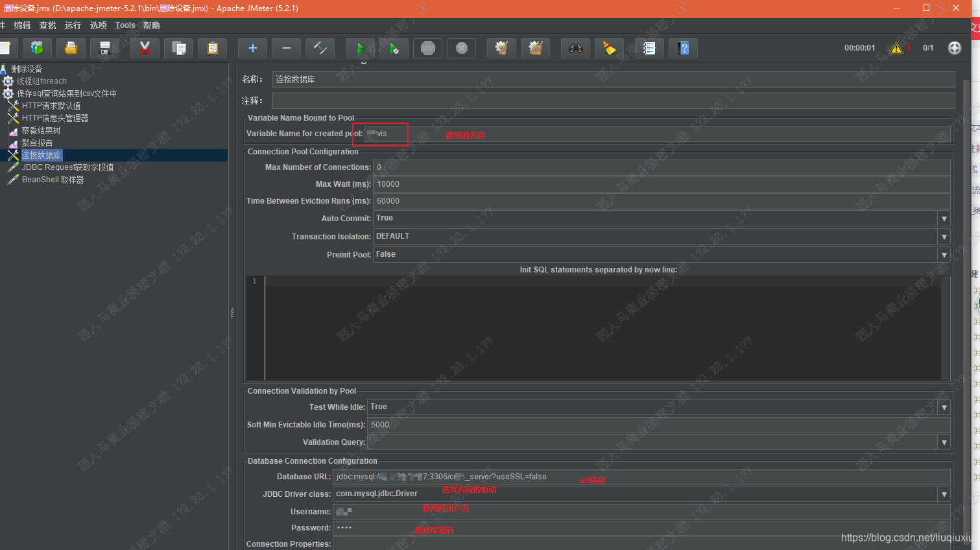Open the 帮助 menu
The image size is (980, 550).
pos(151,25)
